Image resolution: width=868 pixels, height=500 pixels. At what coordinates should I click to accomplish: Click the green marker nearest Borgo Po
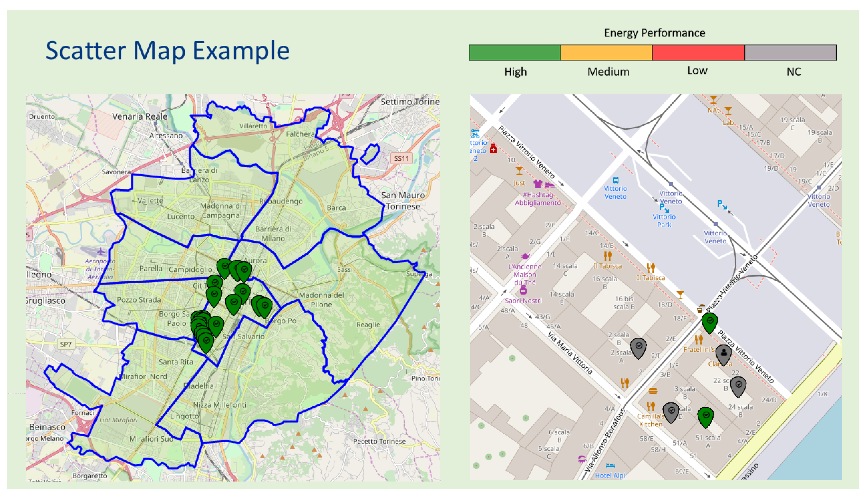tap(264, 307)
